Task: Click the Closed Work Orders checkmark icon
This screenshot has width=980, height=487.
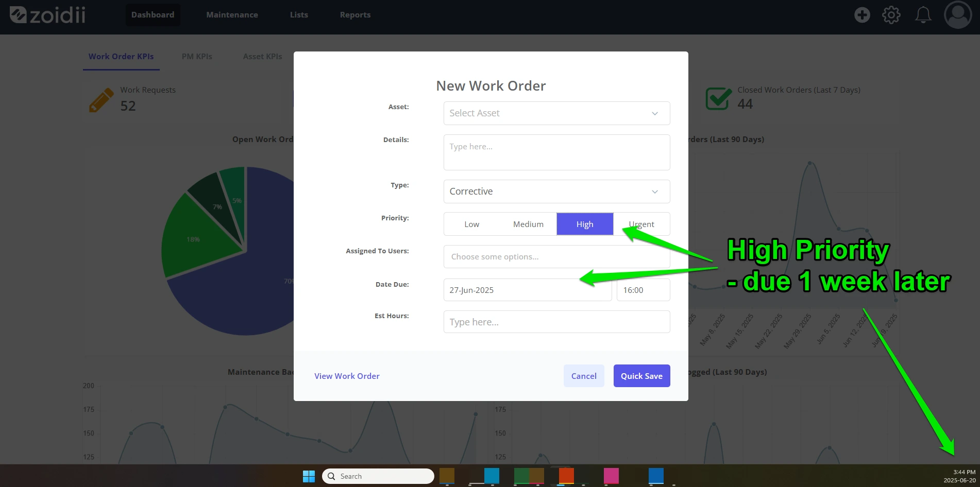Action: coord(718,98)
